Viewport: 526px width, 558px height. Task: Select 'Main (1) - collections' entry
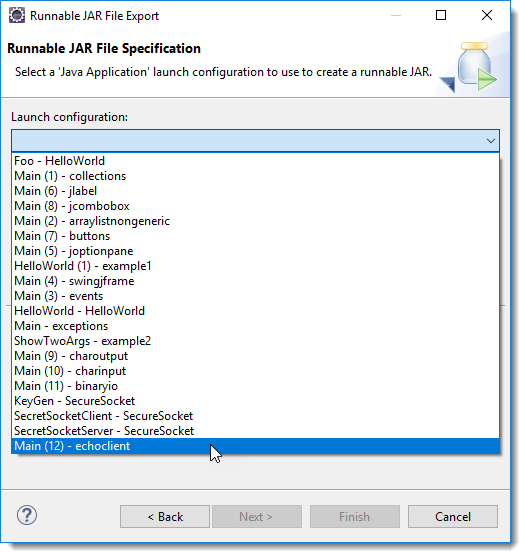(x=256, y=176)
